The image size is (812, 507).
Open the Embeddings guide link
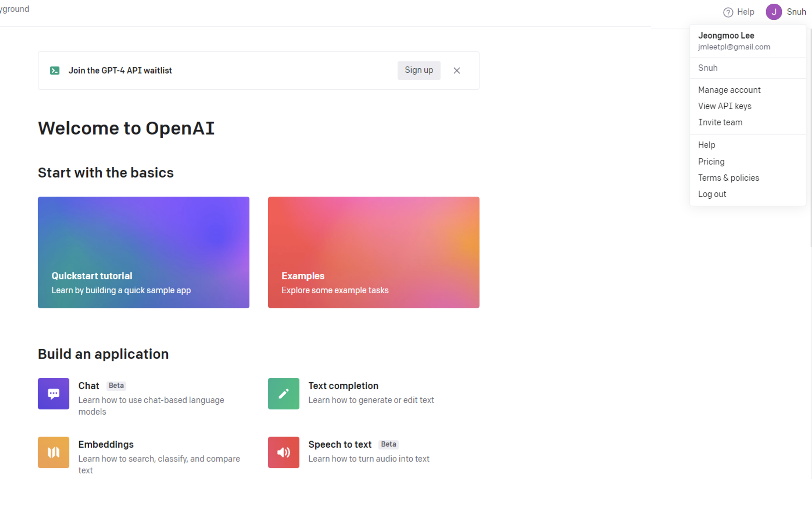(x=106, y=444)
